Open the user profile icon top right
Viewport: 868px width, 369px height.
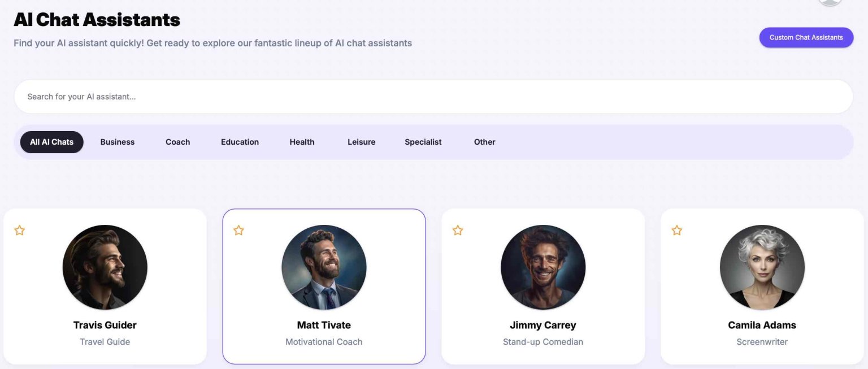(829, 3)
